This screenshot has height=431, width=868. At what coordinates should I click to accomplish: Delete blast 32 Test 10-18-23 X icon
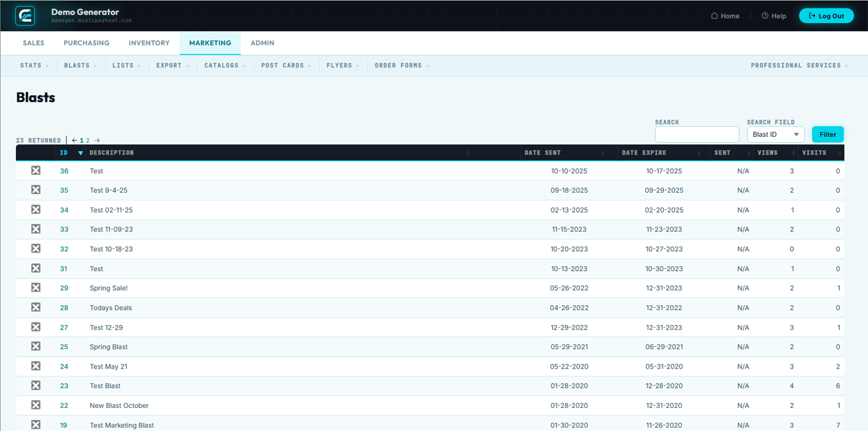[x=36, y=249]
